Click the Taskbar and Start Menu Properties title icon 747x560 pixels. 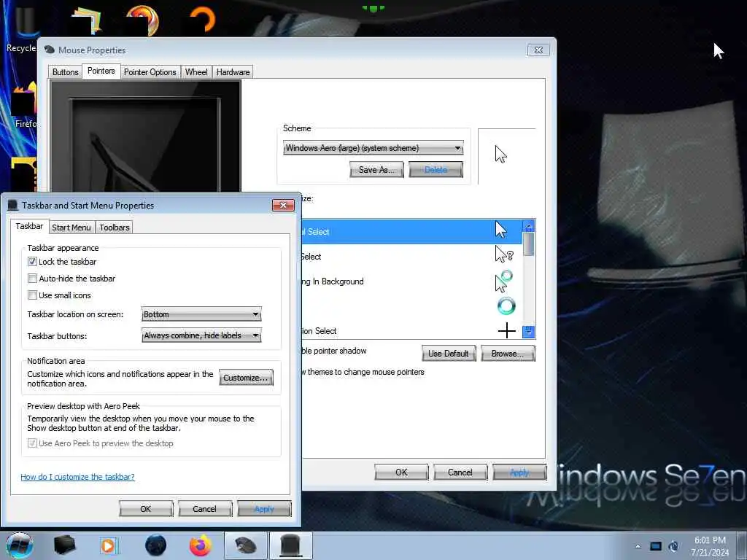(x=13, y=205)
